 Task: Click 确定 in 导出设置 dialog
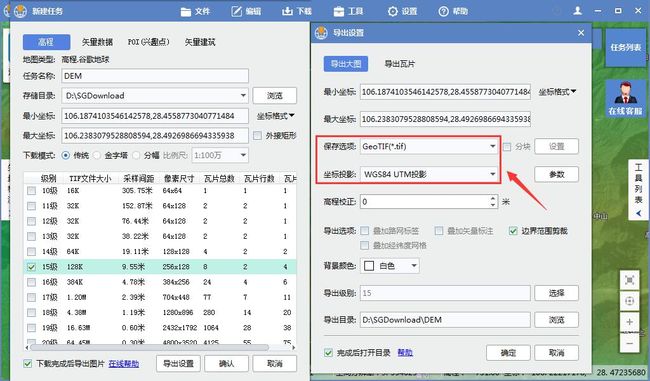508,353
